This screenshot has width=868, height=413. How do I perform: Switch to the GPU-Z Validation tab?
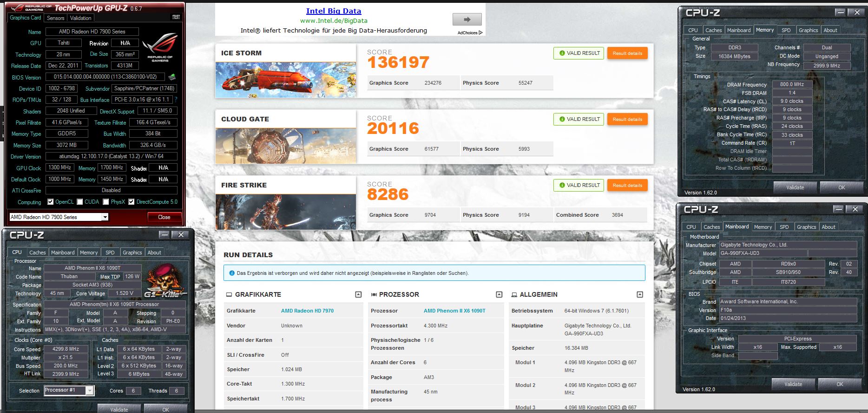(x=80, y=18)
